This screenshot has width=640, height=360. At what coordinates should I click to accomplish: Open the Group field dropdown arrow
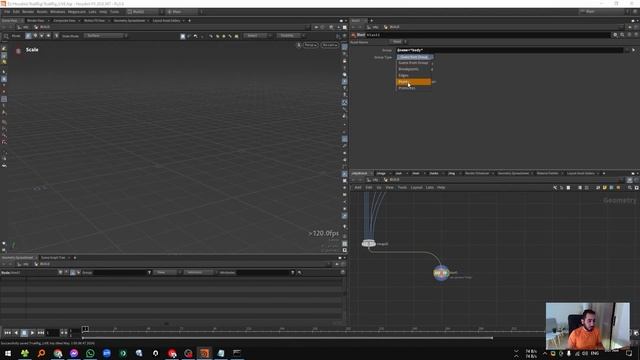(627, 50)
